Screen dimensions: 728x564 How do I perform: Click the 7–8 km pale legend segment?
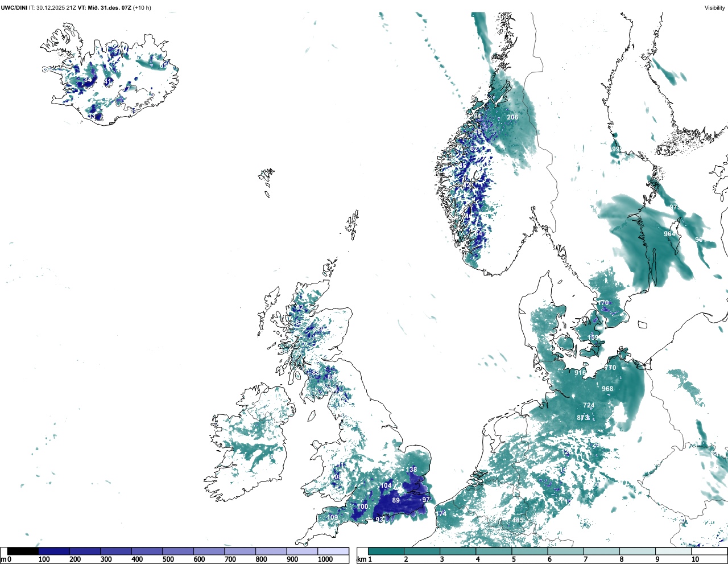(601, 551)
